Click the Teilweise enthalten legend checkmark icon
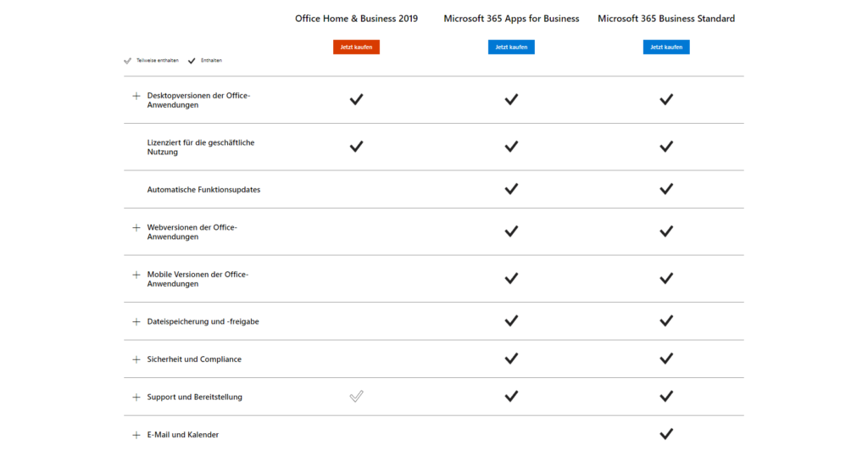The width and height of the screenshot is (868, 456). 127,61
